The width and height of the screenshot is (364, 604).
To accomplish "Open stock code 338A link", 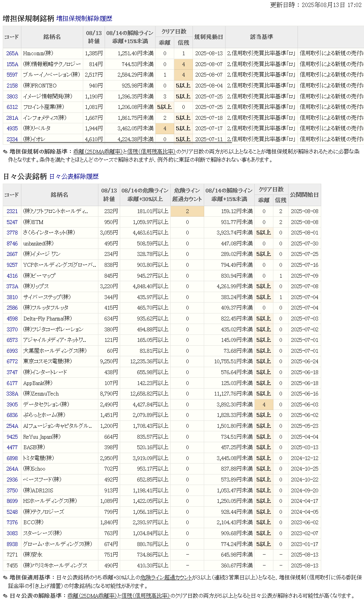I will tap(12, 394).
